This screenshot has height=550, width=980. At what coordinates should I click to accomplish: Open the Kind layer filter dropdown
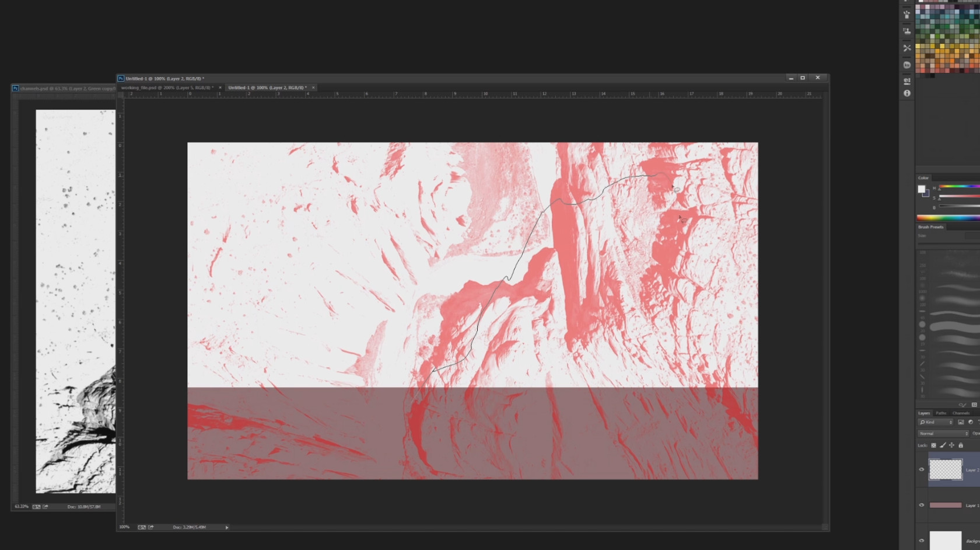click(x=935, y=422)
